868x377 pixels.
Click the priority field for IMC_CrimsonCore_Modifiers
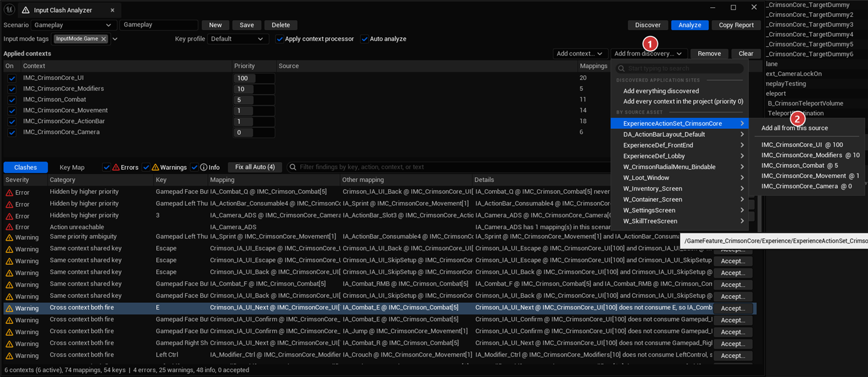tap(254, 89)
